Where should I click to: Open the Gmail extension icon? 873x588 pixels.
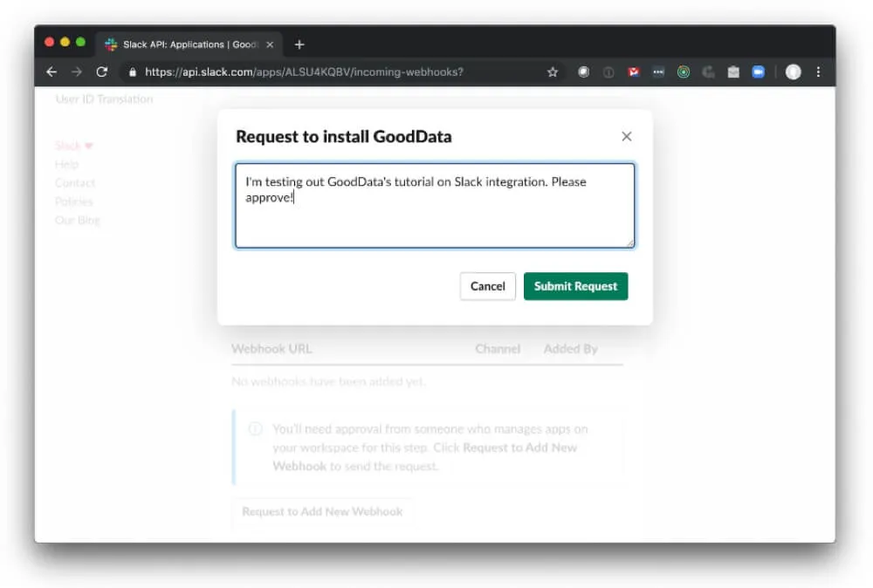(633, 72)
